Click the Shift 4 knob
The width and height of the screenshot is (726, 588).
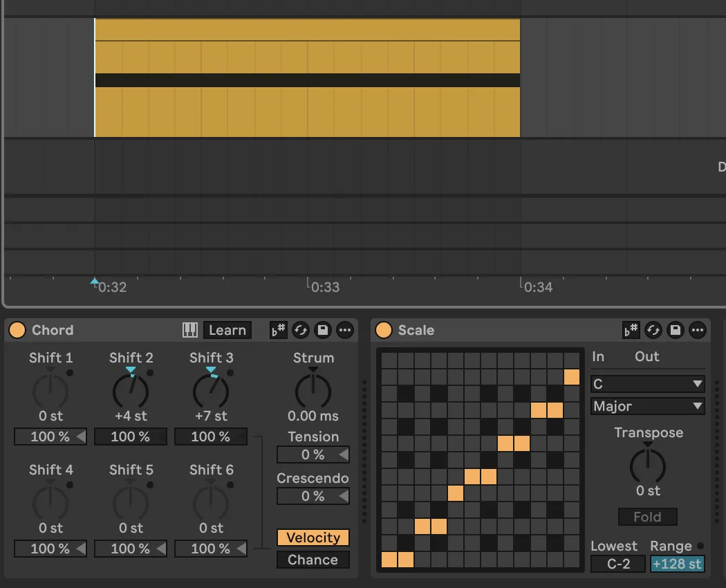50,503
